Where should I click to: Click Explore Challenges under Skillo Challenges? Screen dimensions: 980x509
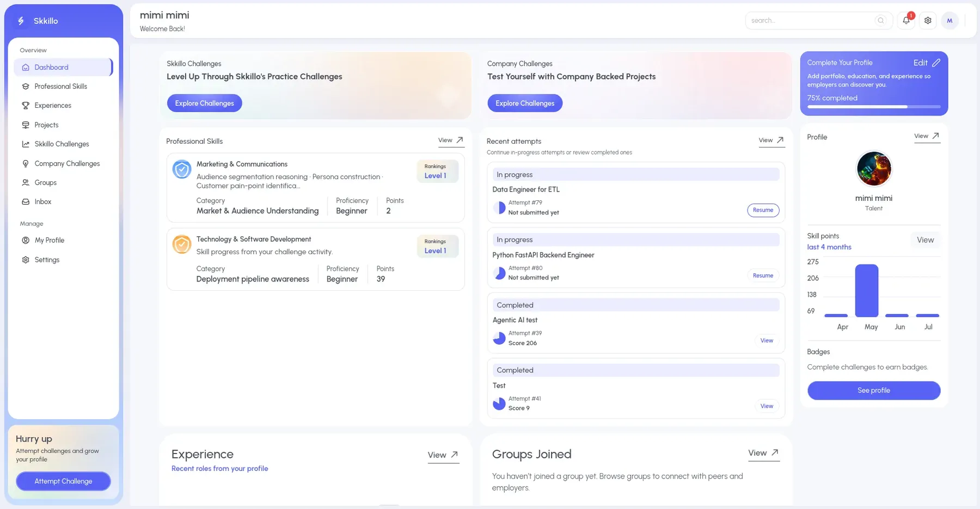click(204, 103)
